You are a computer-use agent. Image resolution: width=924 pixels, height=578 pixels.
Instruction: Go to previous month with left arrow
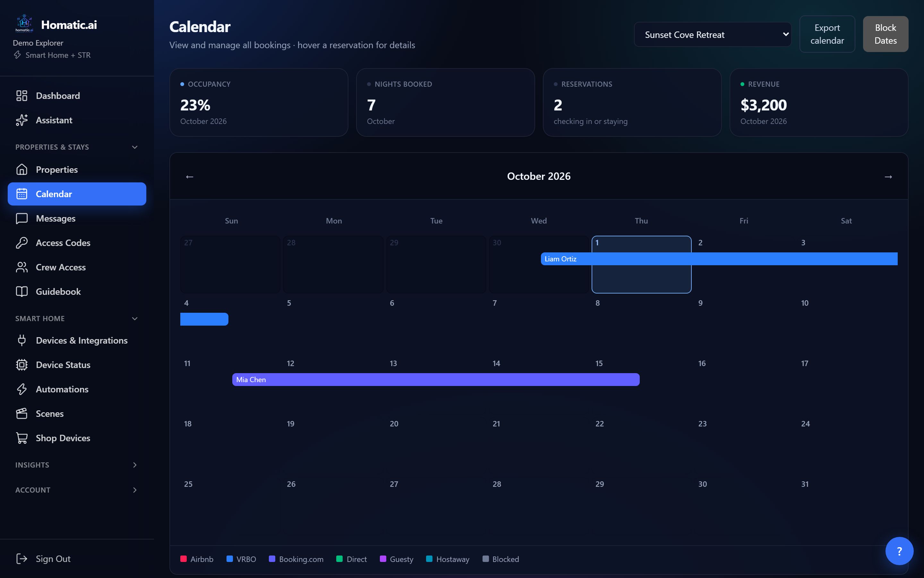pyautogui.click(x=190, y=177)
